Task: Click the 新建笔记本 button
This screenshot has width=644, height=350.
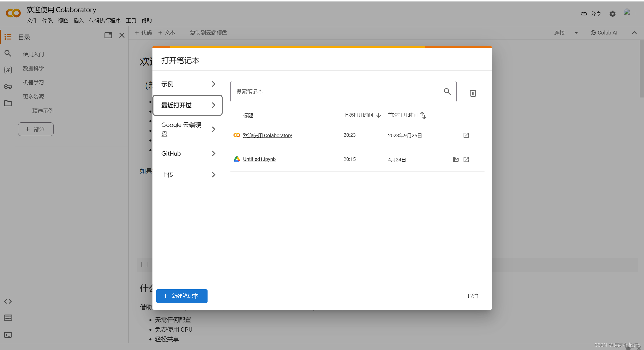Action: [182, 296]
